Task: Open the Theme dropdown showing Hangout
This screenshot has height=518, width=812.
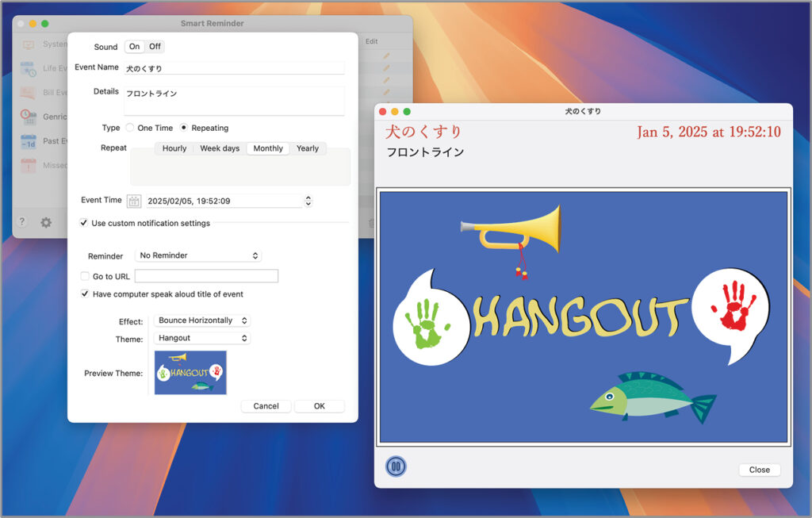Action: tap(202, 338)
